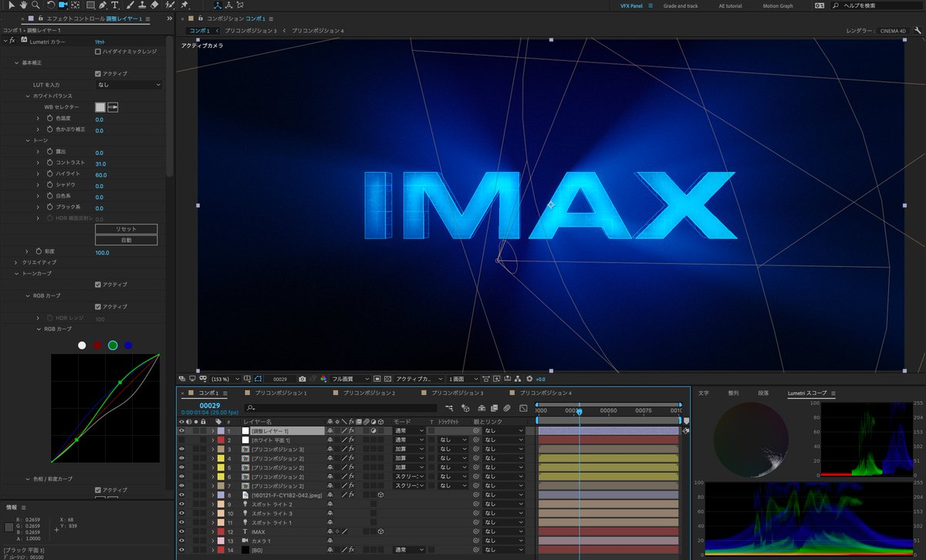Select the Unified Camera tool
The image size is (926, 560).
coord(63,5)
